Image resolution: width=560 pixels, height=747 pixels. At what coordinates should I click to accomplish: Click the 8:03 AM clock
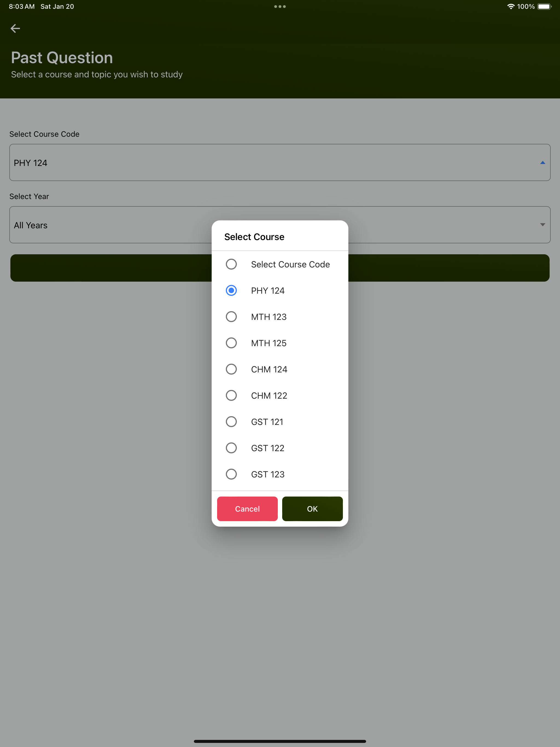tap(22, 6)
